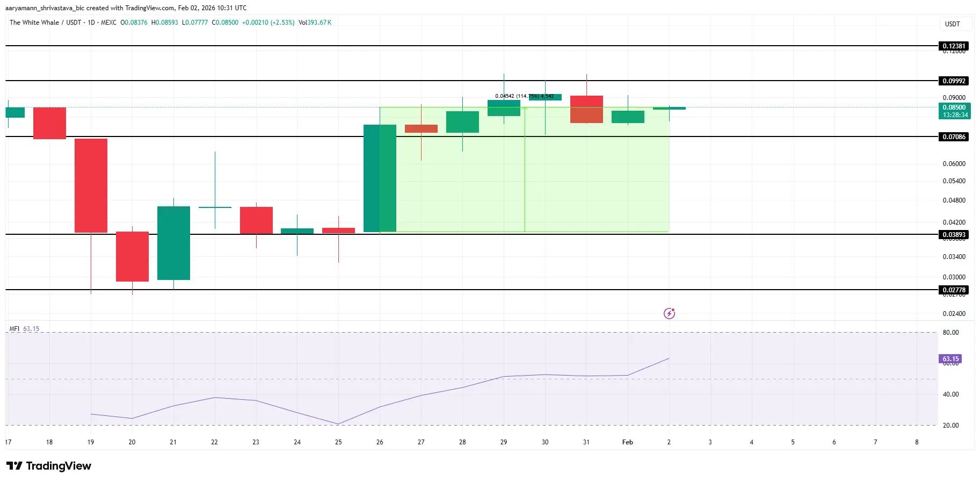Select the MFI indicator label
This screenshot has height=482, width=980.
[14, 329]
